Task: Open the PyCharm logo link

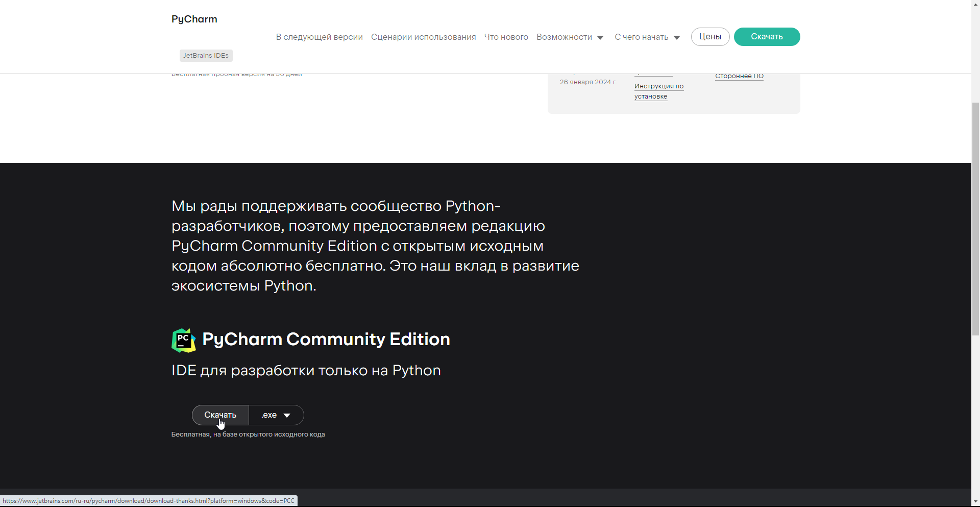Action: click(194, 19)
